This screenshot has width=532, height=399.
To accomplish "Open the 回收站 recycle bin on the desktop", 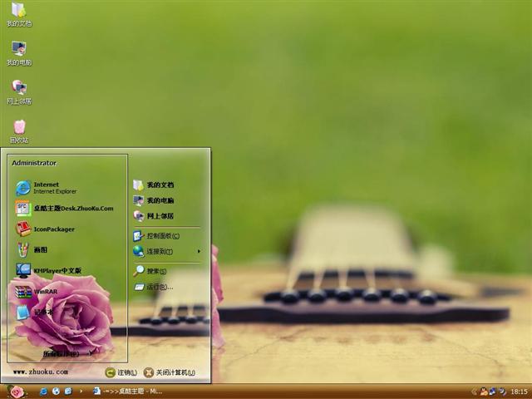I will 19,131.
